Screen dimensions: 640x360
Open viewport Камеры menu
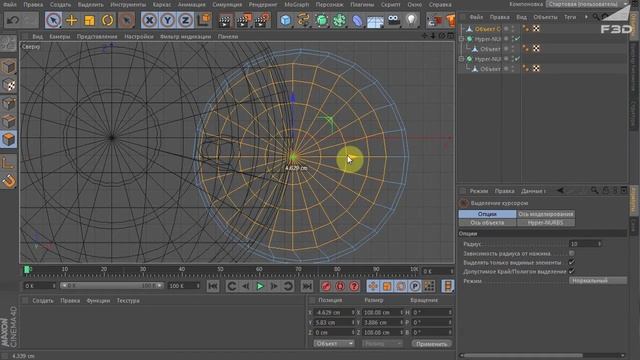pos(60,36)
